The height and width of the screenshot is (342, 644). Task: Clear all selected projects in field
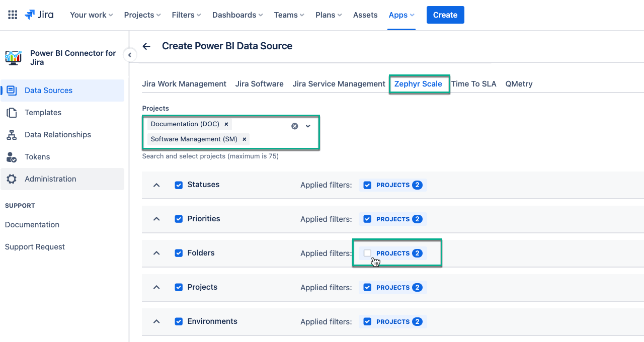[x=295, y=126]
